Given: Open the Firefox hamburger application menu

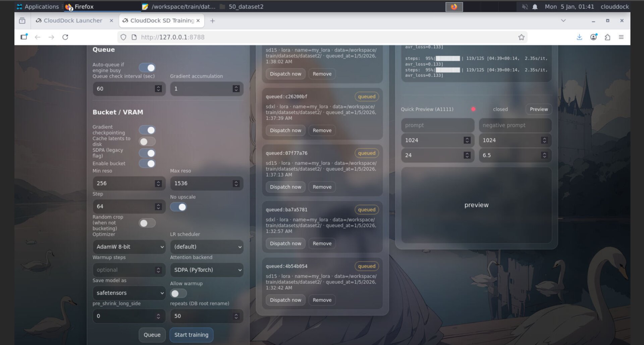Looking at the screenshot, I should pyautogui.click(x=621, y=37).
